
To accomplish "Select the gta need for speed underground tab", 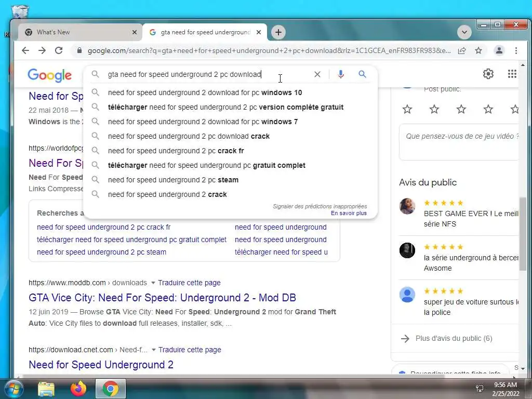I will coord(205,32).
